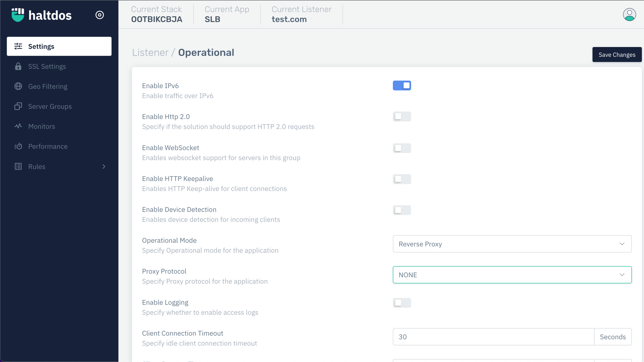
Task: Click the Geo Filtering globe icon
Action: pos(18,86)
